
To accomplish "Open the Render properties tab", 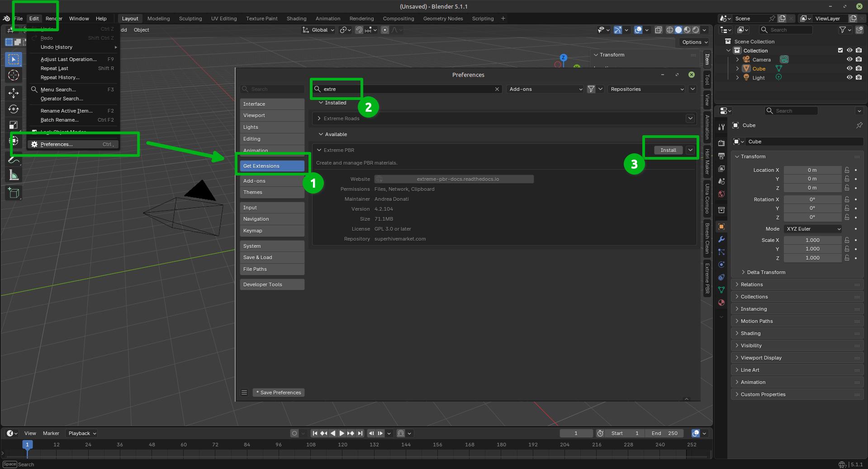I will click(x=721, y=143).
